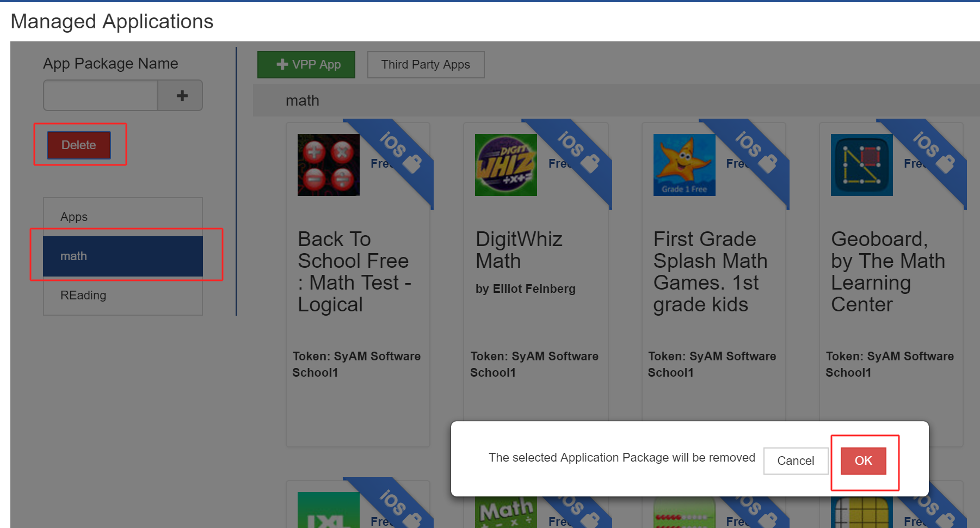Click the red Delete button
This screenshot has height=528, width=980.
[79, 145]
